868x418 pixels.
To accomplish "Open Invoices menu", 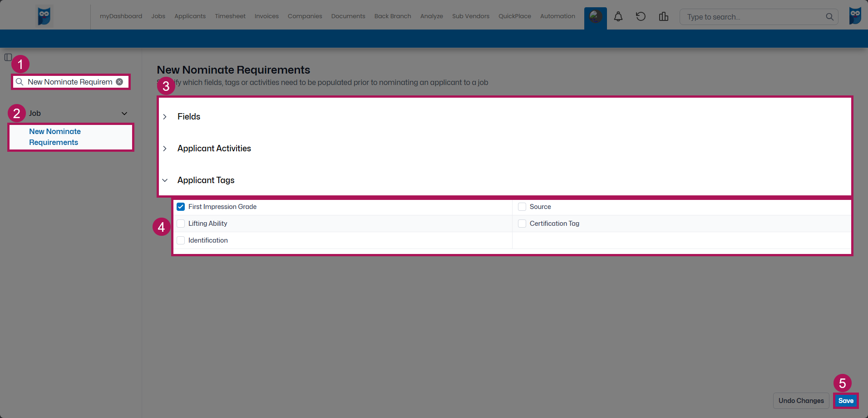I will coord(266,16).
